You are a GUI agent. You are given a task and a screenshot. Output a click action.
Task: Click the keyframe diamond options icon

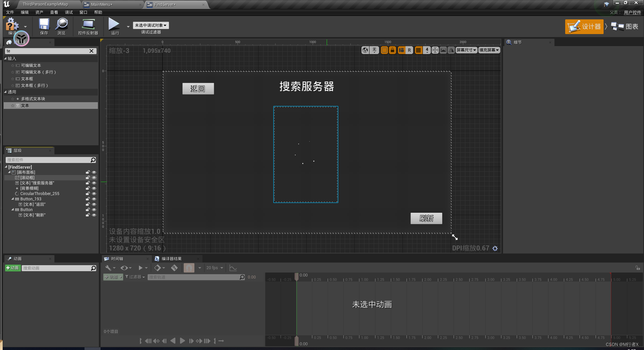coord(158,268)
